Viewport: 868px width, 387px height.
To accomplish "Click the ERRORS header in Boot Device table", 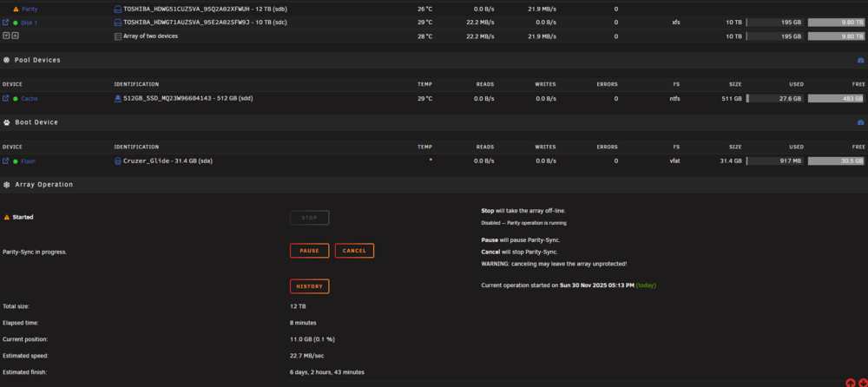I will coord(607,147).
